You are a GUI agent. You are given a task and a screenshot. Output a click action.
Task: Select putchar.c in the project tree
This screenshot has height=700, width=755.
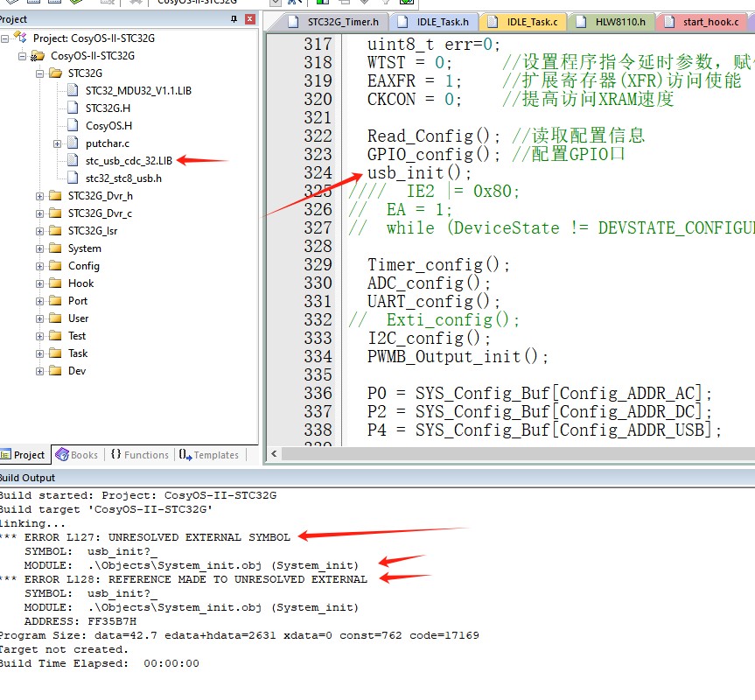[x=108, y=143]
